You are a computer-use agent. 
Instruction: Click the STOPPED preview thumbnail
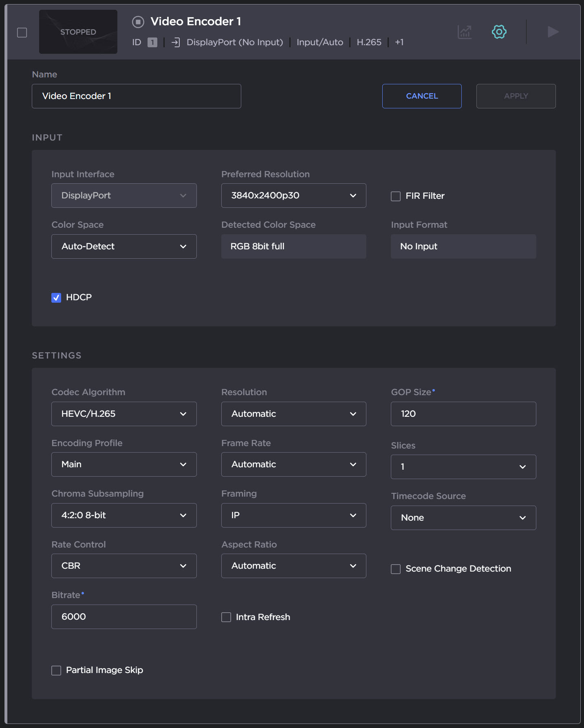click(78, 32)
